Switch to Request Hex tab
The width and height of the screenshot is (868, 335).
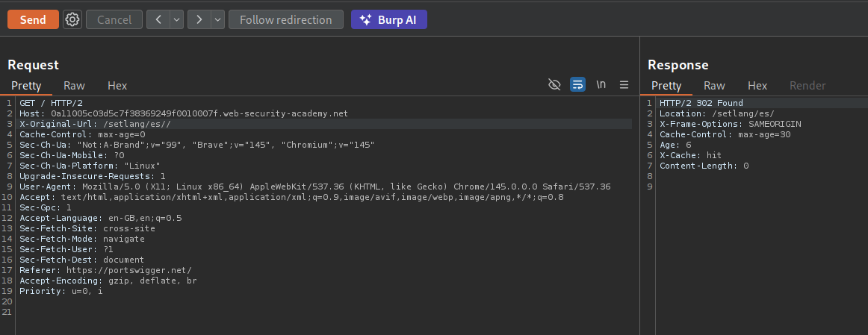coord(117,86)
